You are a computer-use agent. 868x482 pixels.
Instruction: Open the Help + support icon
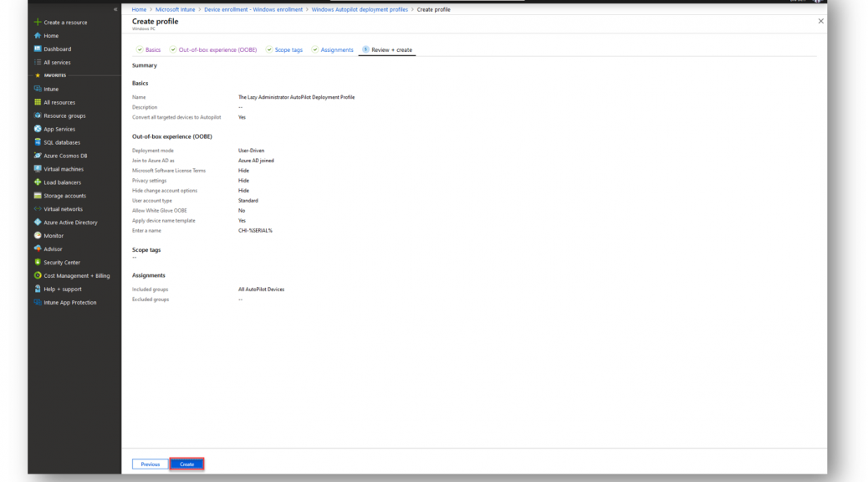[x=38, y=289]
